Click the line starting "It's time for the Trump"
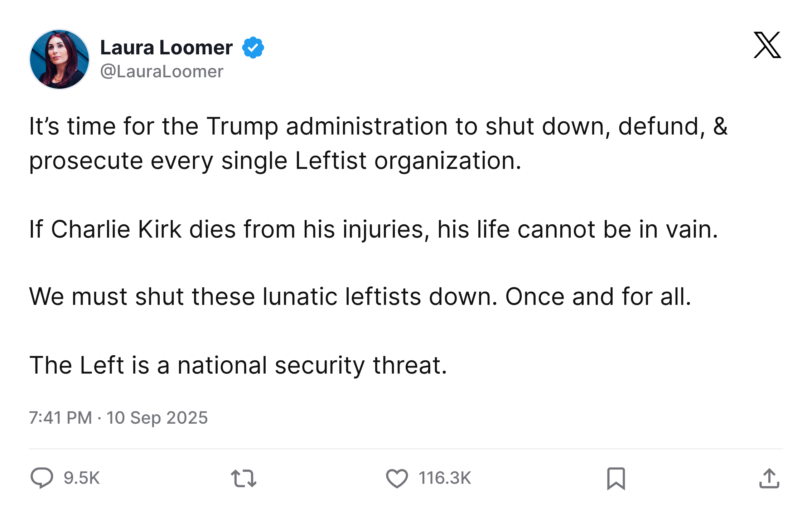Image resolution: width=812 pixels, height=521 pixels. click(x=378, y=126)
